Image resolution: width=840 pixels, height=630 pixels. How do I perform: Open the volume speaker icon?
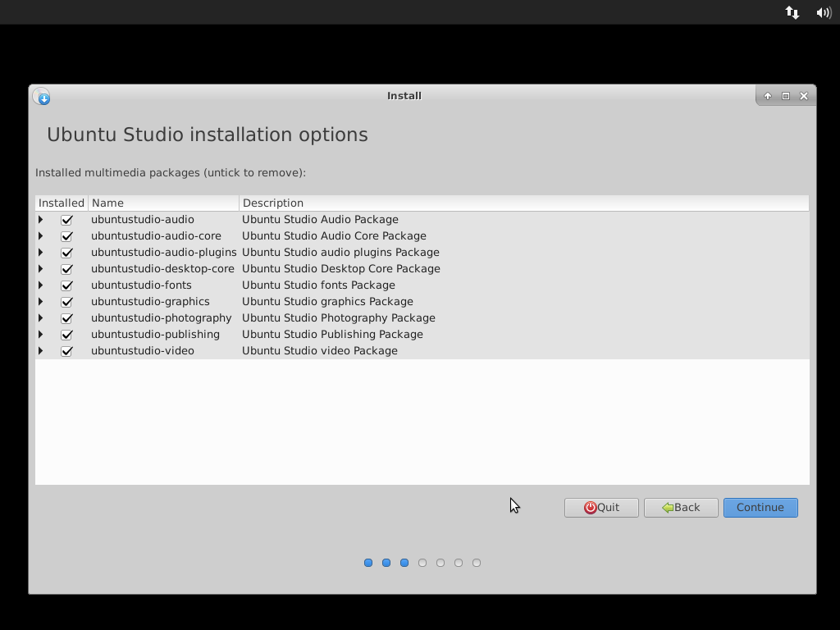[824, 12]
